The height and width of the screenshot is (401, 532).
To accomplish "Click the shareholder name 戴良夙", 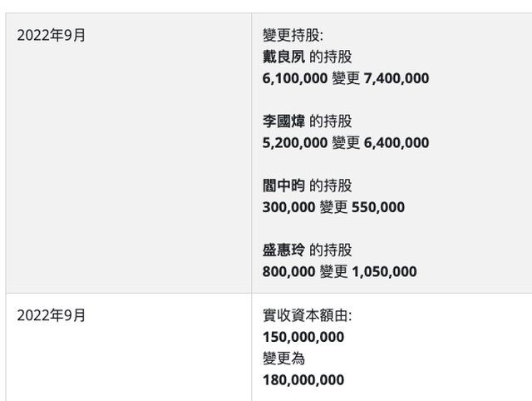I will [x=283, y=57].
